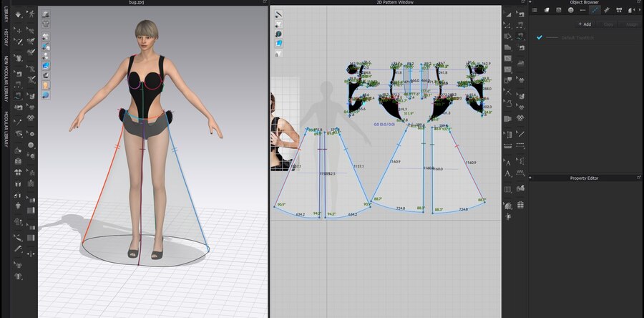The width and height of the screenshot is (644, 318).
Task: Toggle the orange avatar display icon in 3D window
Action: pyautogui.click(x=46, y=85)
